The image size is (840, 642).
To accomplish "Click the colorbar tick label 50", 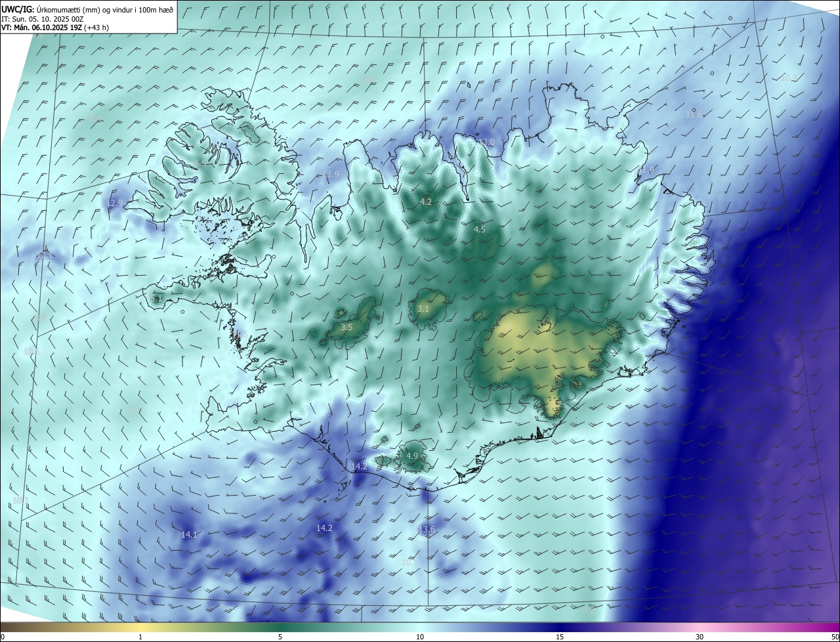I will pos(835,637).
